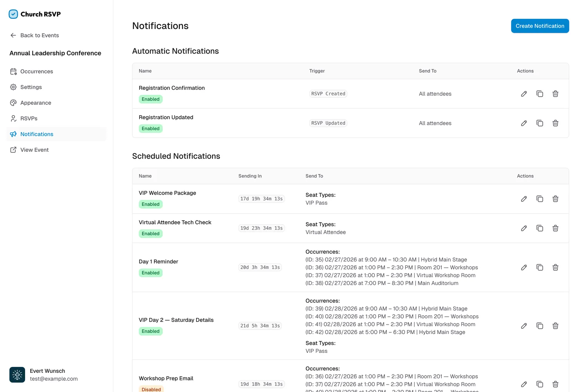Screen dimensions: 588x392
Task: Click the Church RSVP logo
Action: coord(34,14)
